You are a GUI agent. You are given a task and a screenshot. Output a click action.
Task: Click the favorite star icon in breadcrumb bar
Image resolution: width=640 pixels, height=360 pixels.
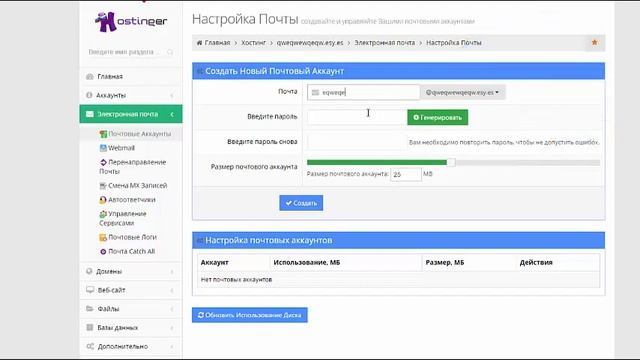pos(595,42)
